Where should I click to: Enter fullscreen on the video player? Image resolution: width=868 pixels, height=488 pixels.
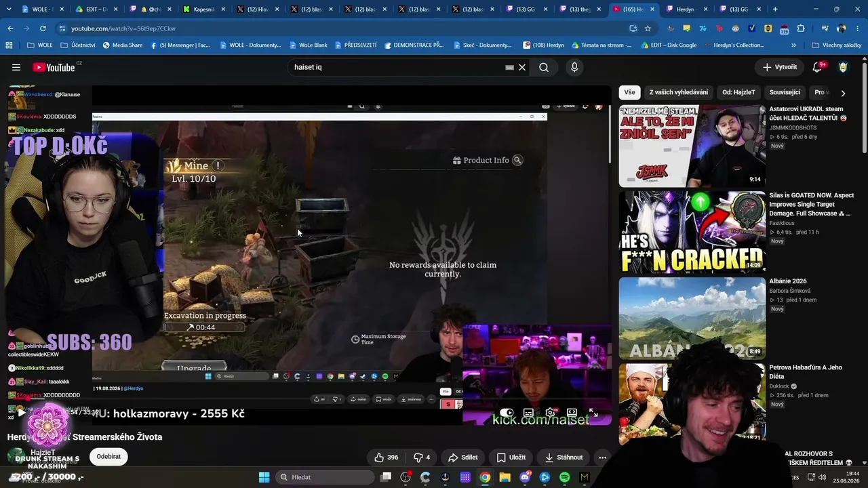pos(593,412)
